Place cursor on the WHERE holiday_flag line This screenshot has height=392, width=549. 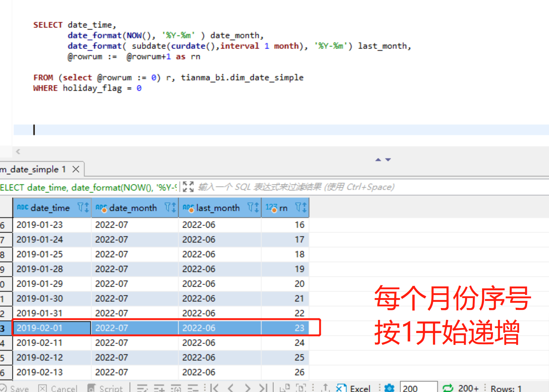(87, 88)
